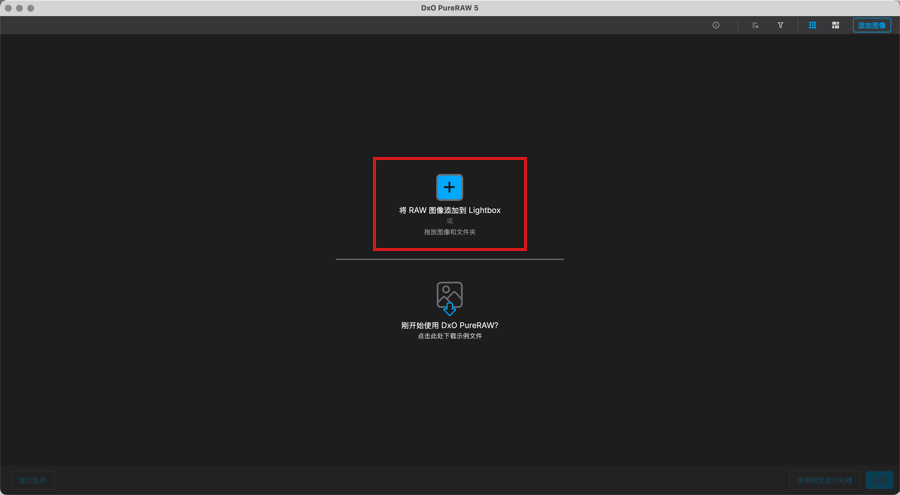Screen dimensions: 900x495
Task: Click 点击此处下载示例文件 link
Action: [450, 336]
